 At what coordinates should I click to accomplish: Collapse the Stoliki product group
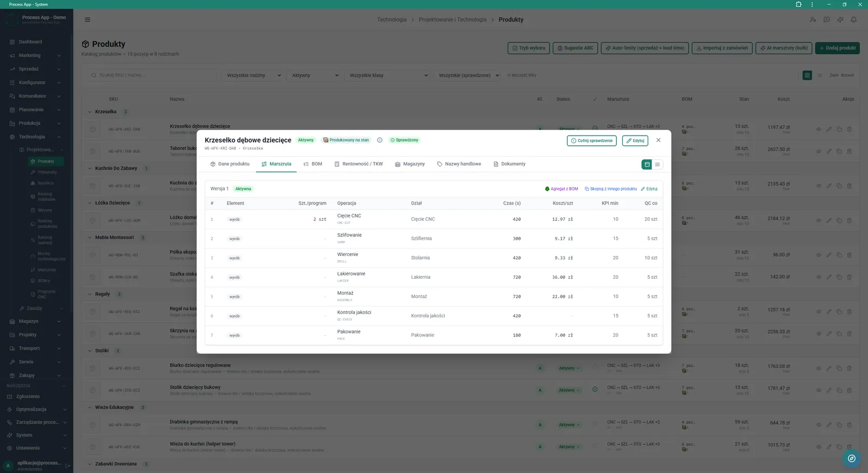click(90, 351)
